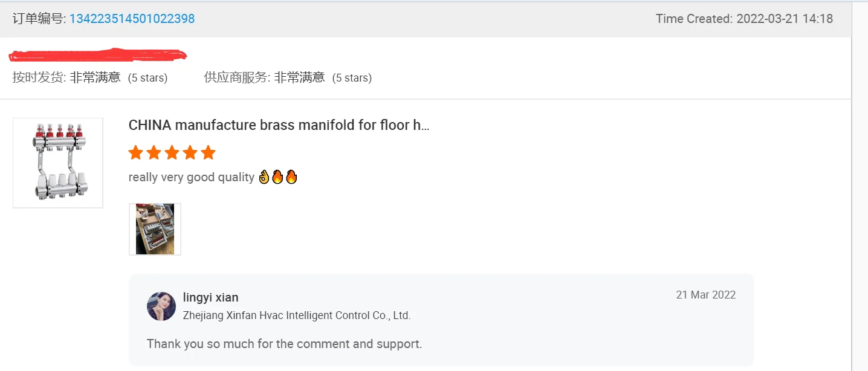Click the brass manifold product title
The width and height of the screenshot is (868, 371).
point(278,124)
